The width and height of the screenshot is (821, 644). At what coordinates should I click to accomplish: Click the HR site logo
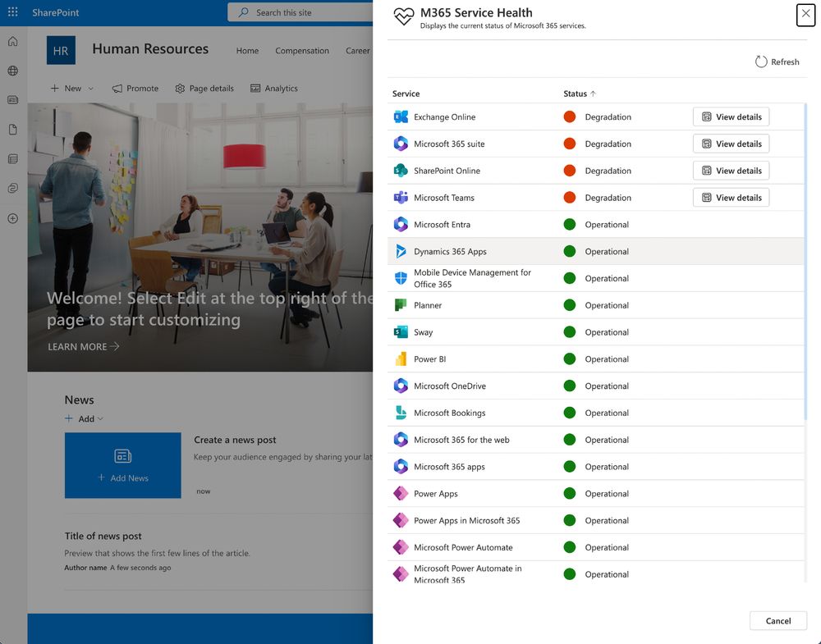pos(61,50)
